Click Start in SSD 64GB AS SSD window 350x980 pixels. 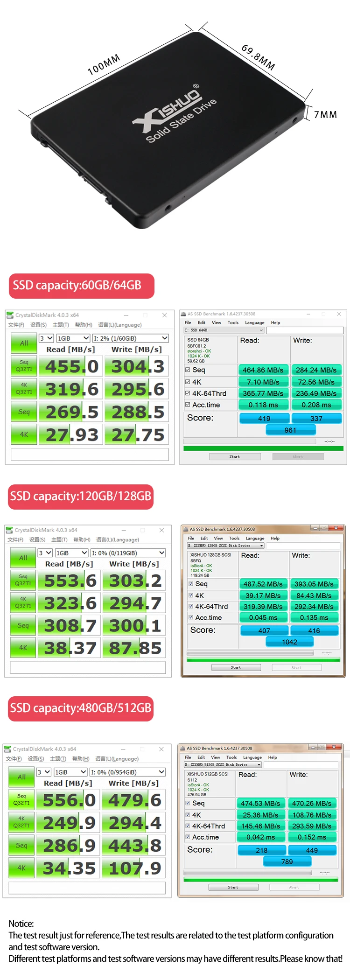235,456
